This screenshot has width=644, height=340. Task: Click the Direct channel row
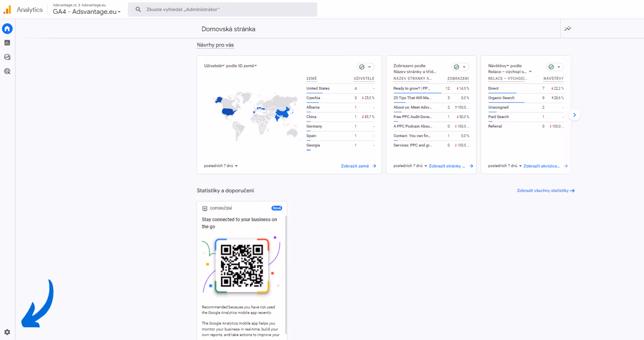tap(526, 89)
